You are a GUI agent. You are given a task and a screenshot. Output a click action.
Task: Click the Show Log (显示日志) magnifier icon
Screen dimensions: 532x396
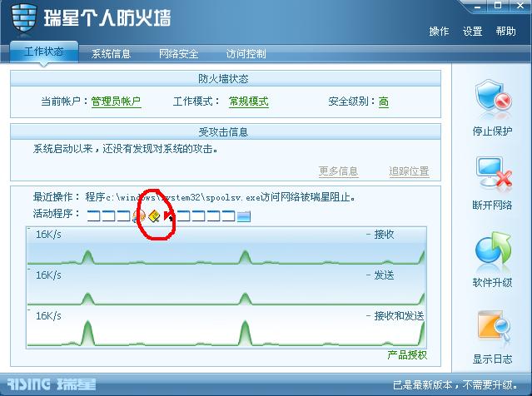(494, 324)
